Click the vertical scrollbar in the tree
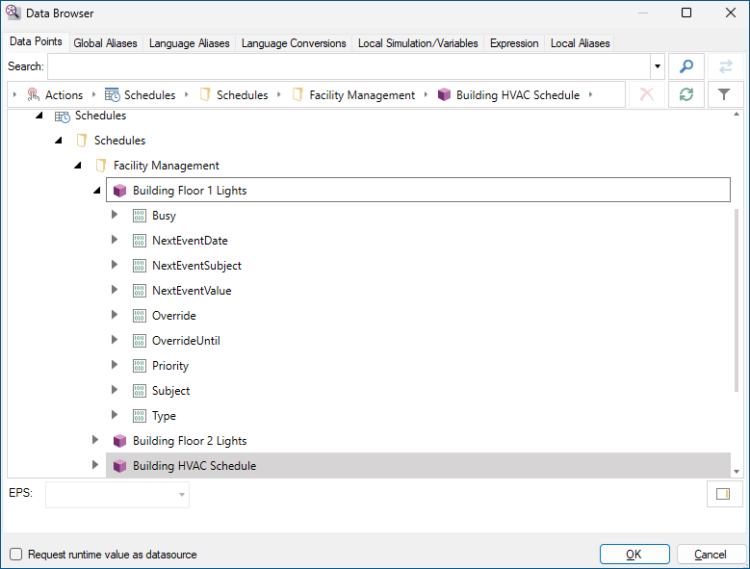This screenshot has height=569, width=750. click(739, 300)
